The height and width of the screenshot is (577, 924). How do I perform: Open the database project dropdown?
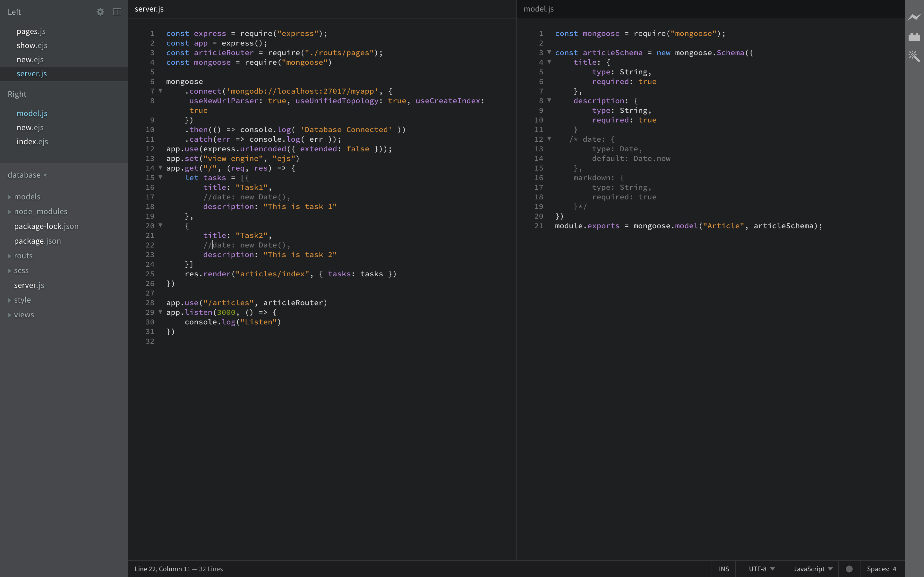(27, 175)
